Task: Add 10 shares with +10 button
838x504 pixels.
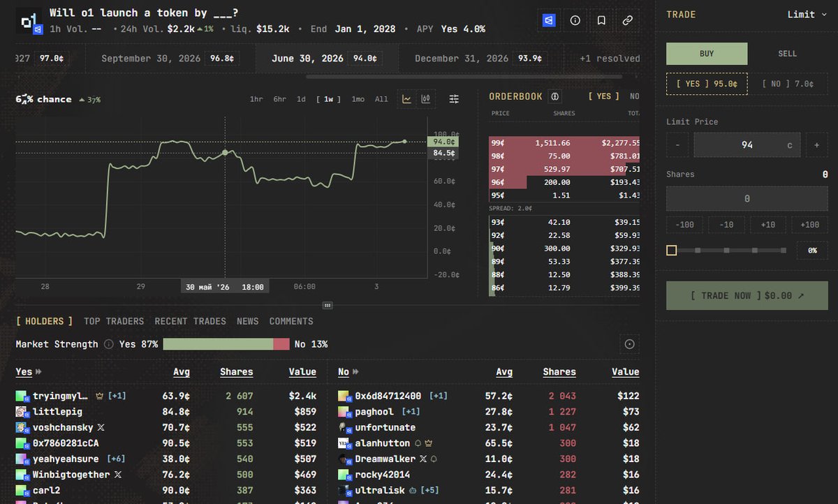Action: click(x=768, y=225)
